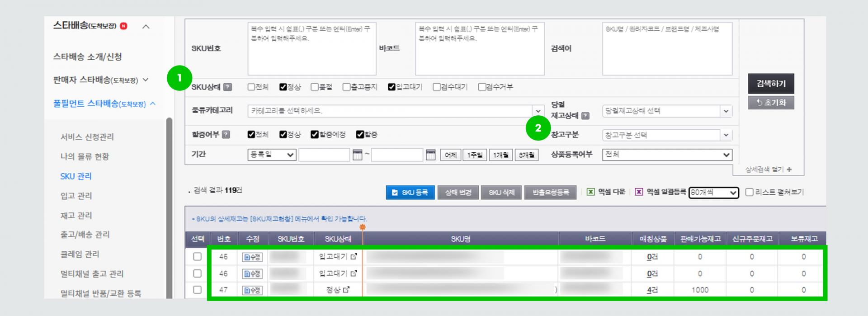
Task: Open the end date calendar picker icon
Action: pyautogui.click(x=430, y=155)
